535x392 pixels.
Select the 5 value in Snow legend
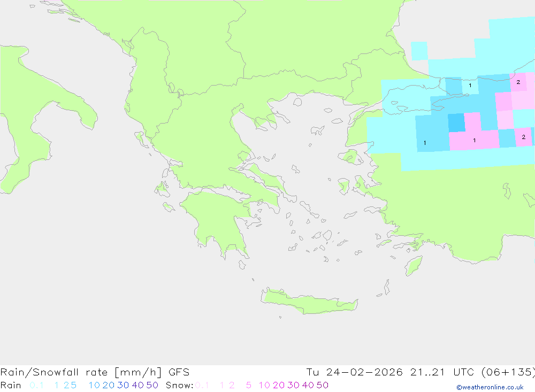click(x=249, y=385)
